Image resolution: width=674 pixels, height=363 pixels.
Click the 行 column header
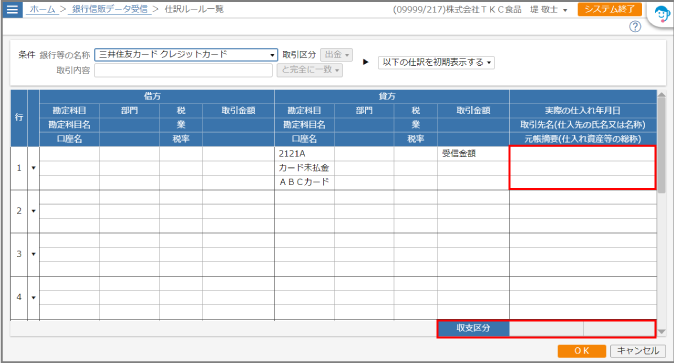19,118
